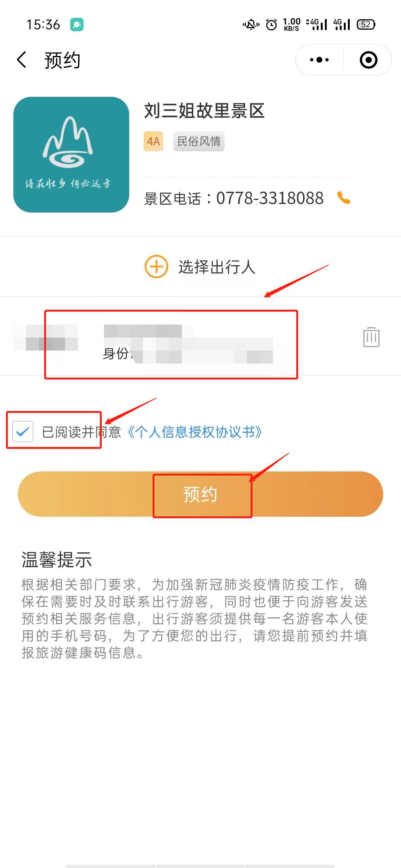Open 个人信息授权协议书 link

coord(195,432)
